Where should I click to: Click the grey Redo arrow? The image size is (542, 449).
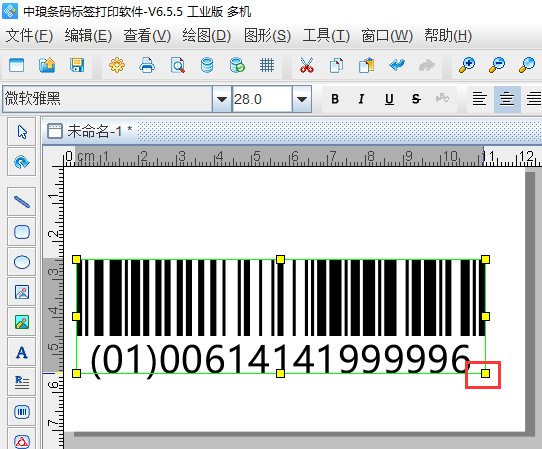coord(427,65)
